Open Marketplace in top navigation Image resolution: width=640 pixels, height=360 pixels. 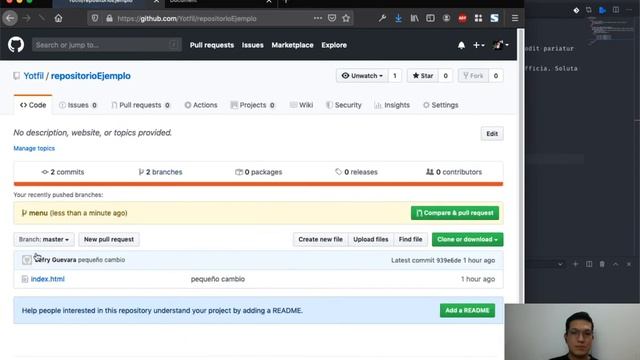pyautogui.click(x=292, y=45)
